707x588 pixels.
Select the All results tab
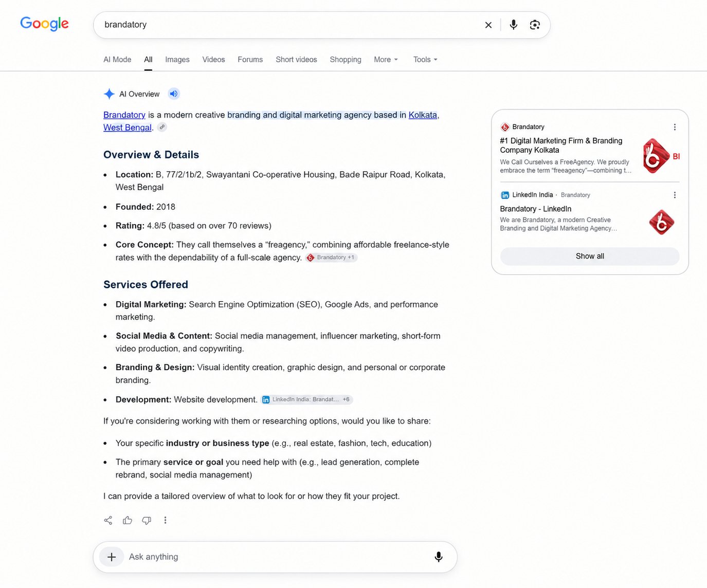click(x=148, y=60)
